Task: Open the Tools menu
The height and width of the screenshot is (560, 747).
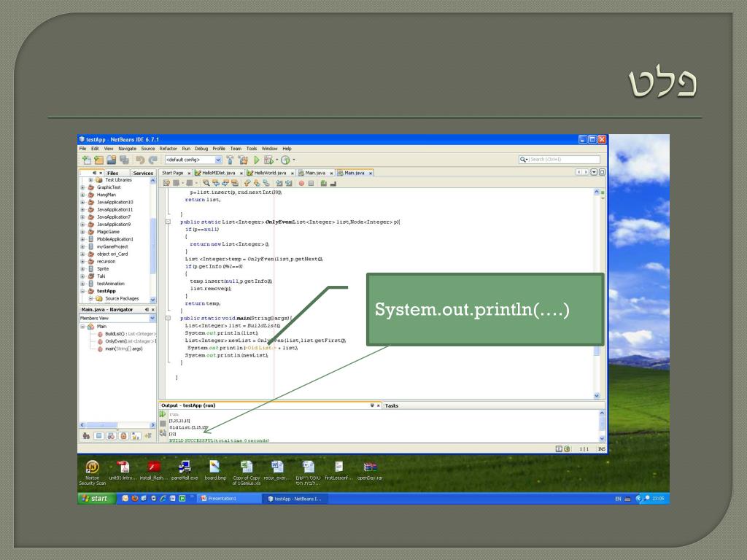Action: [x=252, y=149]
